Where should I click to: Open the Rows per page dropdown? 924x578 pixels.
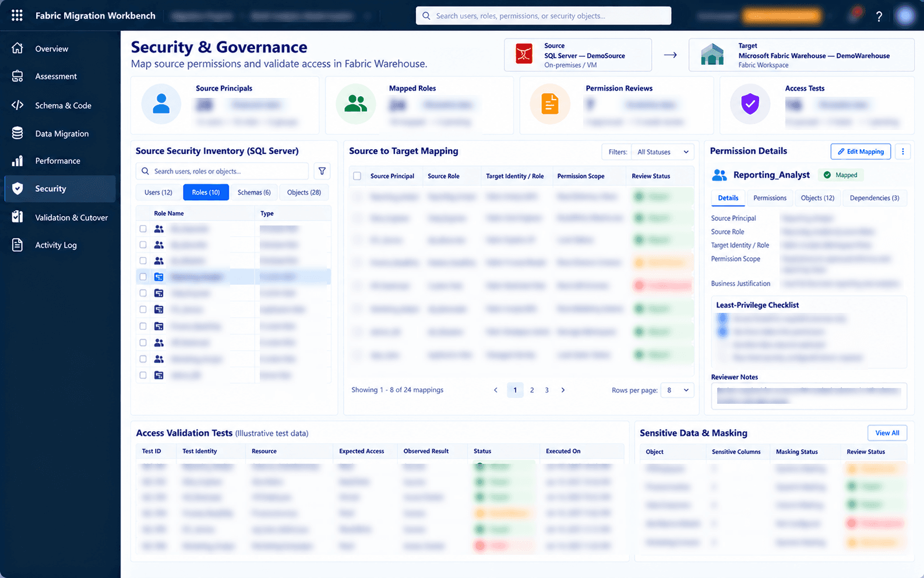coord(678,390)
